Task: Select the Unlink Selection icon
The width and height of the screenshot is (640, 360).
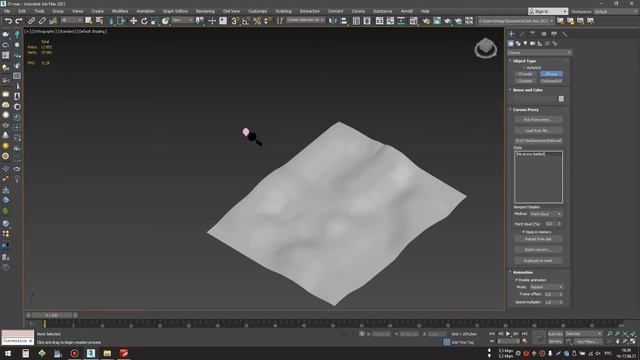Action: (x=42, y=21)
